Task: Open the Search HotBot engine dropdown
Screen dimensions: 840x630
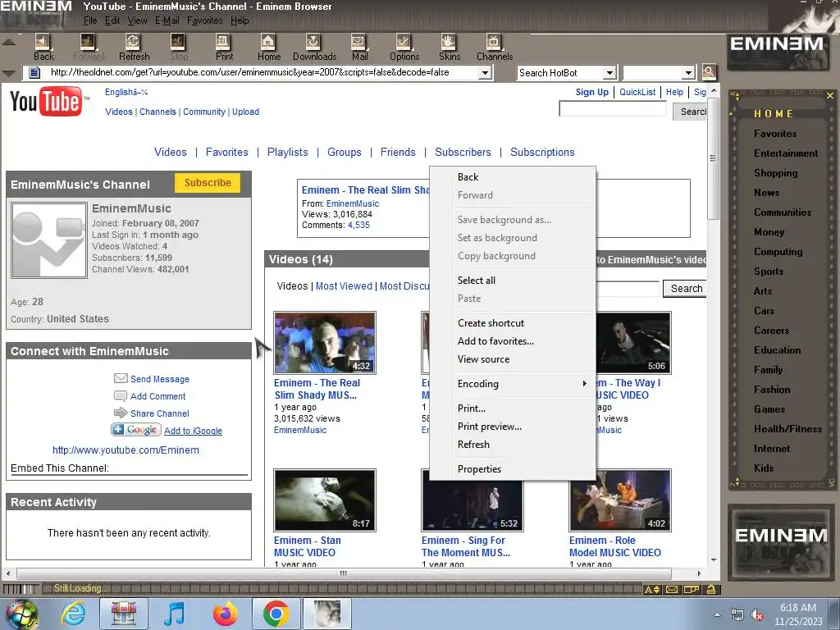Action: pos(609,72)
